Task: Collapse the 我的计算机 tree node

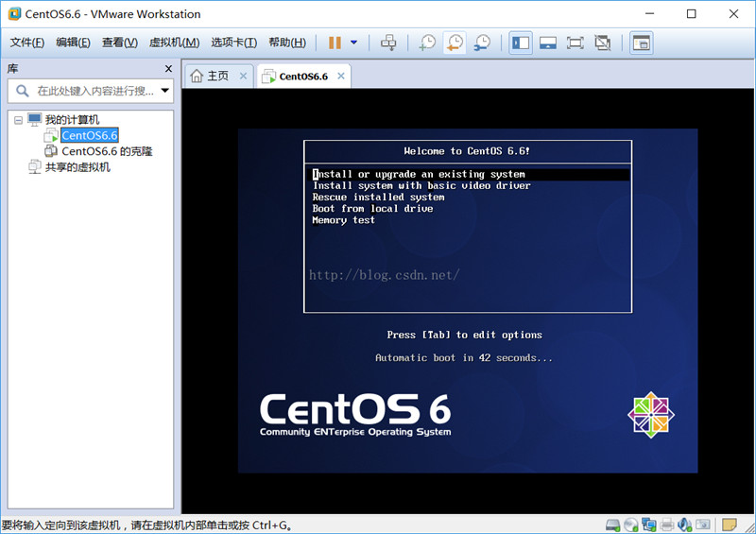Action: pos(18,120)
